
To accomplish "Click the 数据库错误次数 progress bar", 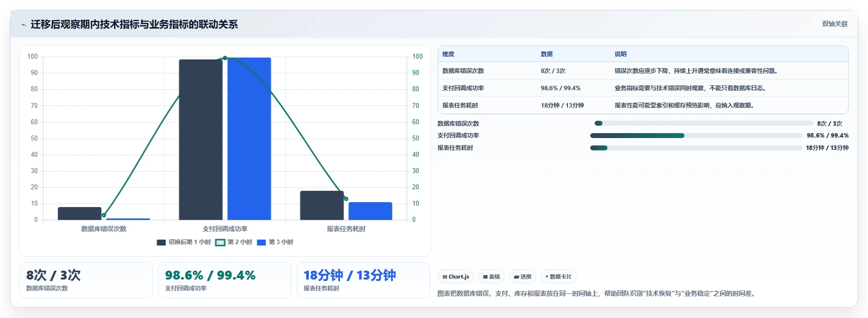I will (704, 123).
